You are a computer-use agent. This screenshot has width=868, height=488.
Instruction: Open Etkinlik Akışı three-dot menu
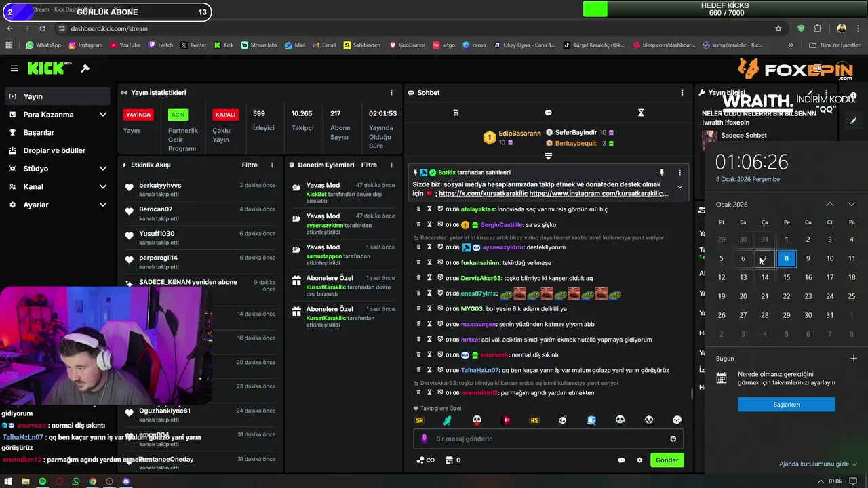pos(272,165)
